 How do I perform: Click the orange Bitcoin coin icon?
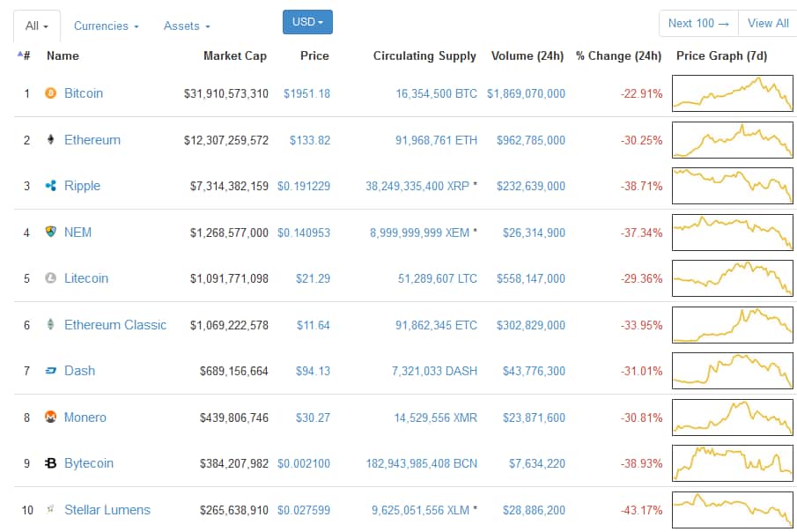[50, 93]
